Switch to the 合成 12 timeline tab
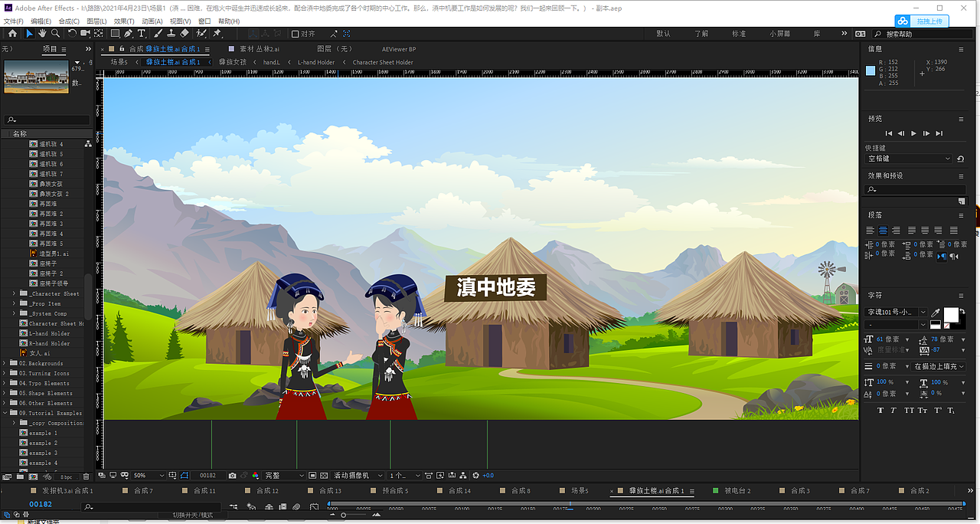Viewport: 980px width, 524px height. tap(268, 490)
